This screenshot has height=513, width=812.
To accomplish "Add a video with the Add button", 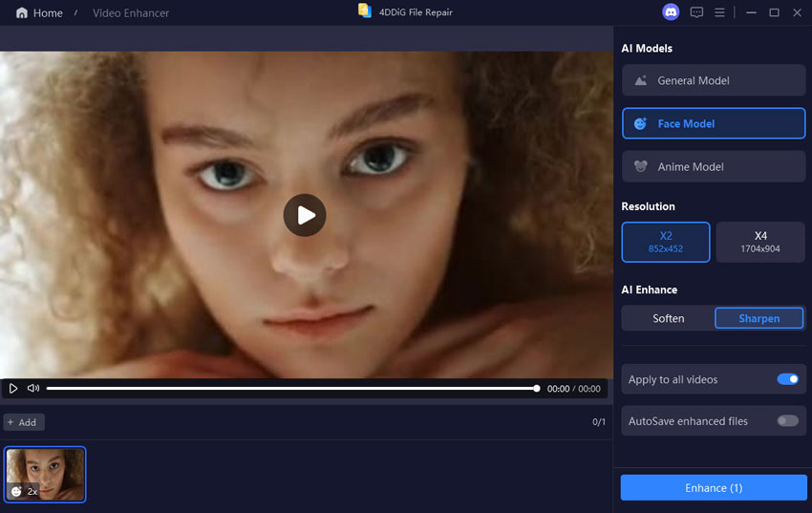I will [23, 422].
